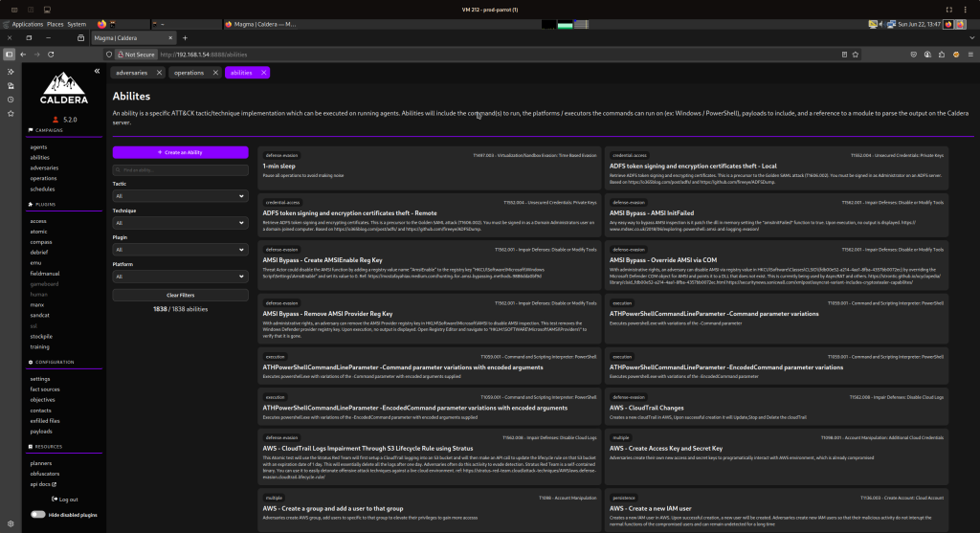Open synced tabs icon in Firefox sidebar
The image size is (980, 533).
coord(10,85)
